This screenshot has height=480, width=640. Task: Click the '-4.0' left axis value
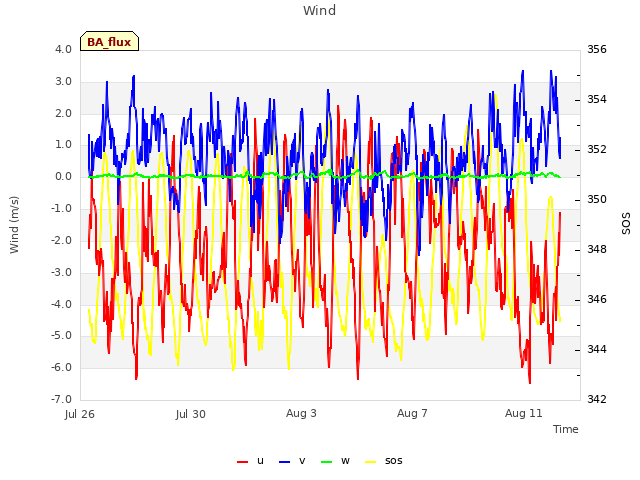(61, 304)
